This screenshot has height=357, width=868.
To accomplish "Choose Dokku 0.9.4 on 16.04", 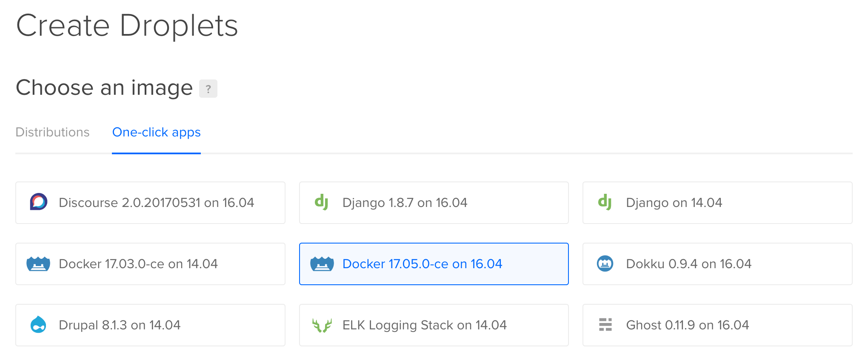I will click(717, 264).
